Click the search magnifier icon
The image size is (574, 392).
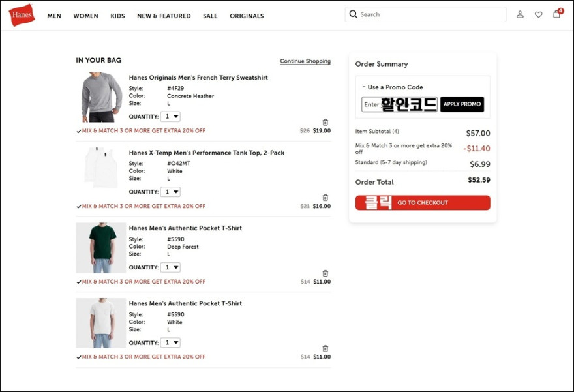354,14
